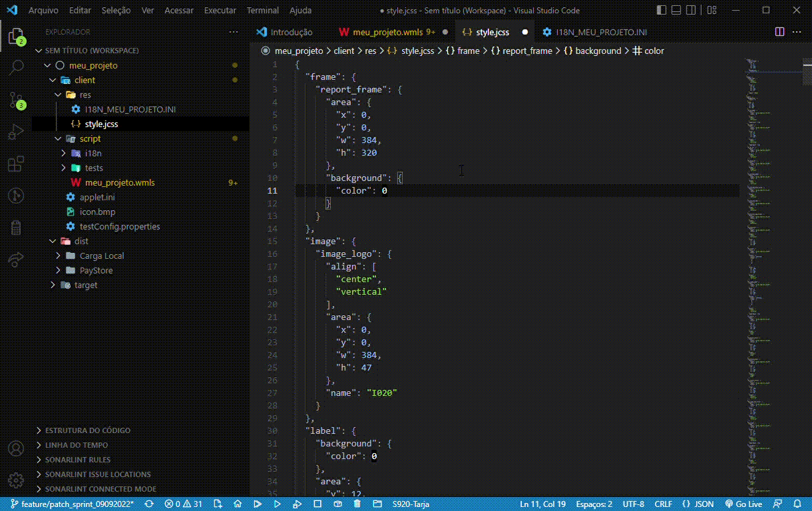
Task: Click the feature/patch_sprint_09092022 branch indicator
Action: click(x=72, y=503)
